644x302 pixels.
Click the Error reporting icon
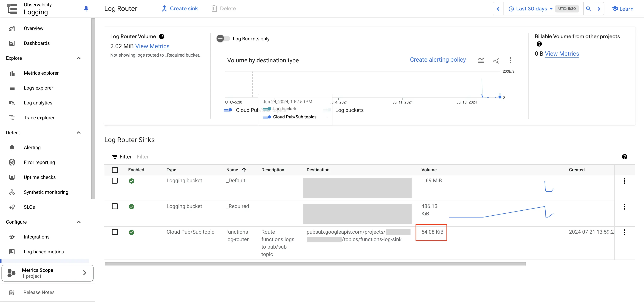point(12,162)
